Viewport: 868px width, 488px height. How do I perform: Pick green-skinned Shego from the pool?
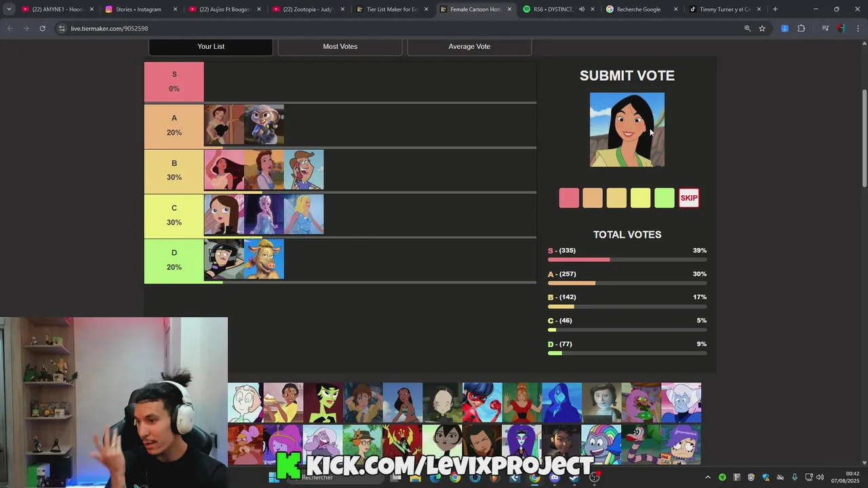click(323, 403)
